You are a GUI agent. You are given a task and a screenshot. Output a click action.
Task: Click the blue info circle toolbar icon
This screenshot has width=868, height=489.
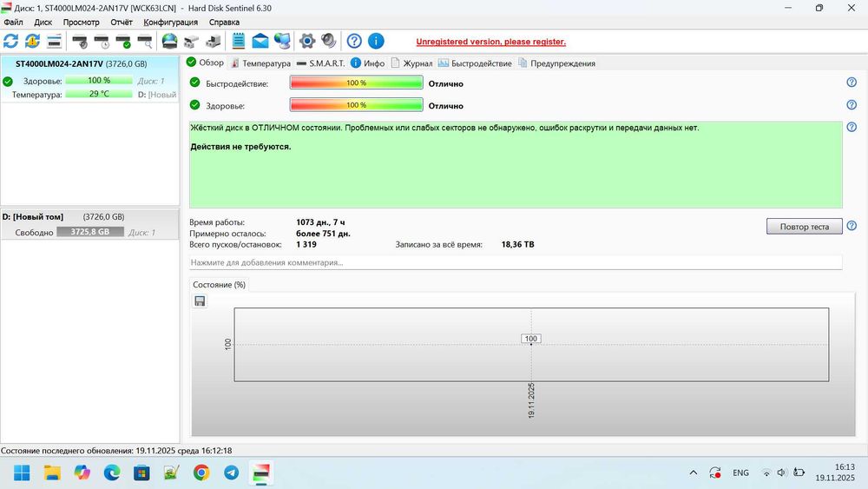(376, 41)
